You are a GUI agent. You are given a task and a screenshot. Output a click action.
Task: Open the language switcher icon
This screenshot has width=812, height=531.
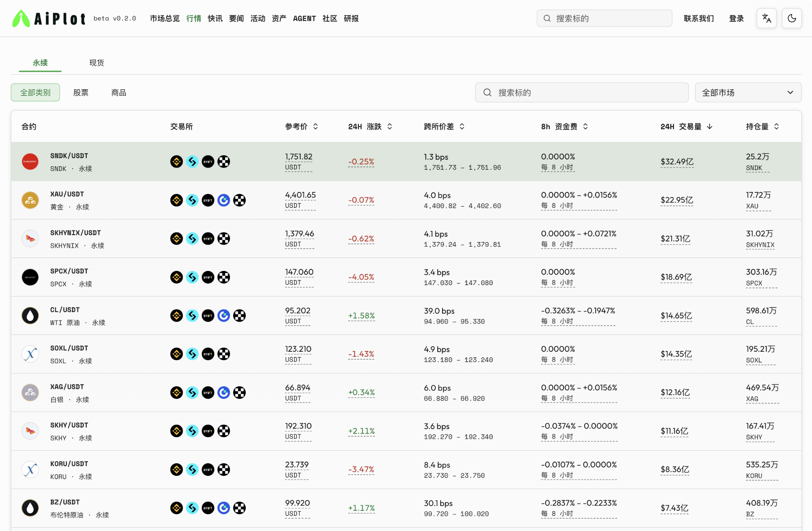point(766,18)
